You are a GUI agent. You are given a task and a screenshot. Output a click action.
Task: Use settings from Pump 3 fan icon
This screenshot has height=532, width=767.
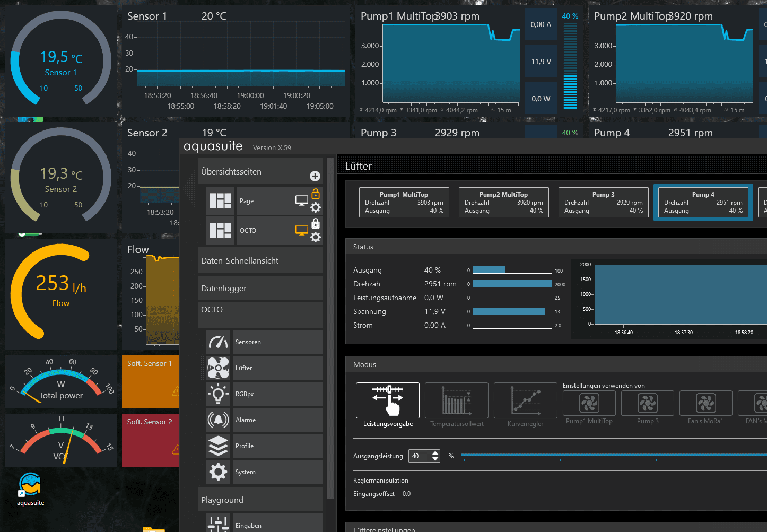tap(648, 404)
